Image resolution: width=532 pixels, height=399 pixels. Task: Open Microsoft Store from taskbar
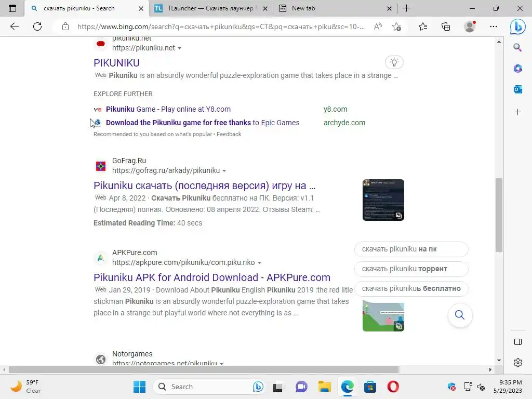(370, 387)
